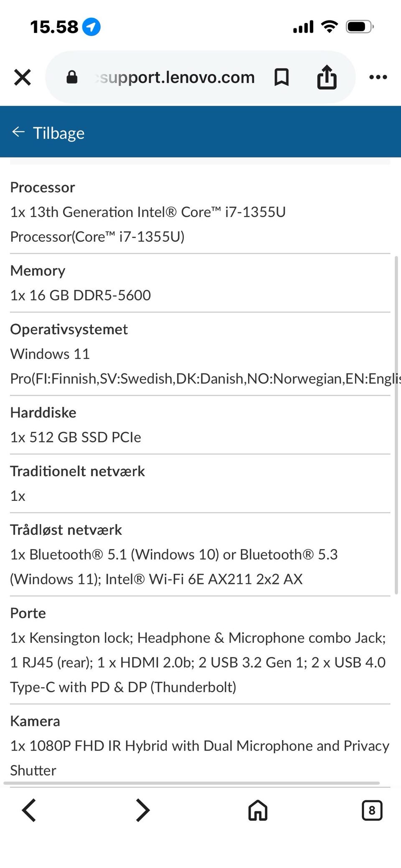Tap the back arrow beside Tilbage
The height and width of the screenshot is (868, 401).
(x=18, y=132)
